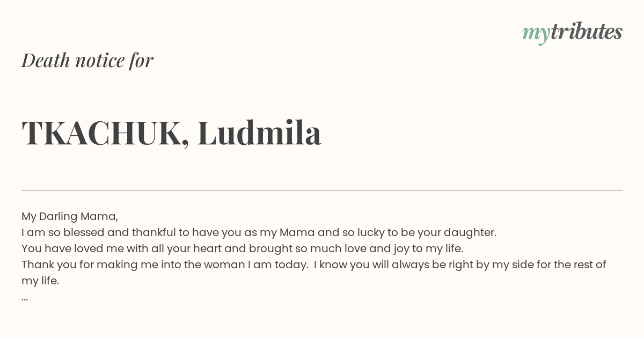
Task: Click the "Death notice for" heading
Action: click(87, 60)
